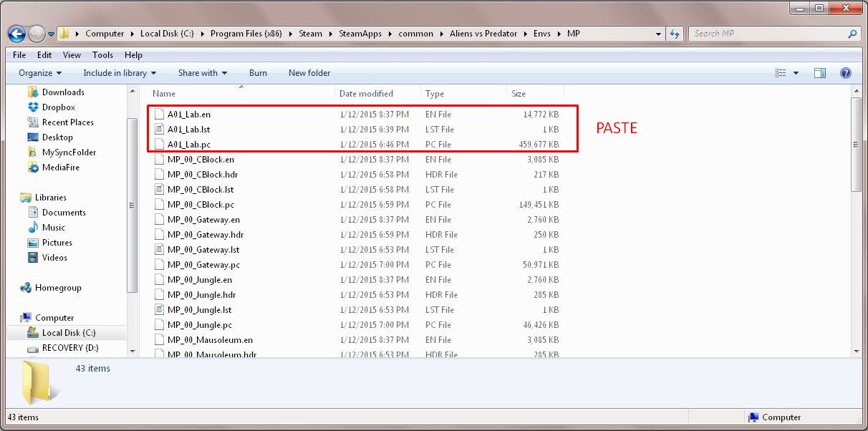Click the Documents library icon
The height and width of the screenshot is (431, 868).
pos(32,213)
